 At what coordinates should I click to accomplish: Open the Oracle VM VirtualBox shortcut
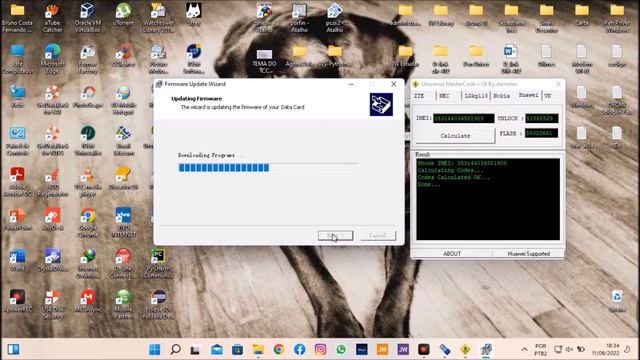[88, 17]
